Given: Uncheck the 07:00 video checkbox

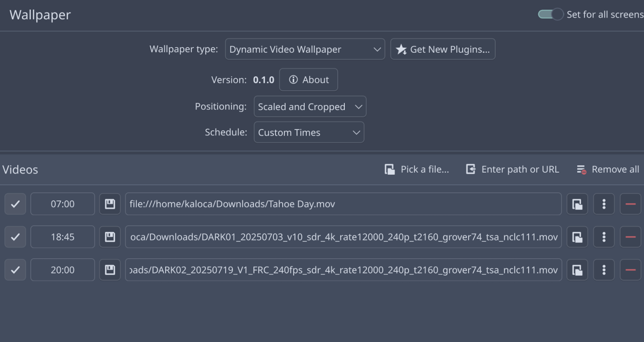Looking at the screenshot, I should (x=15, y=204).
